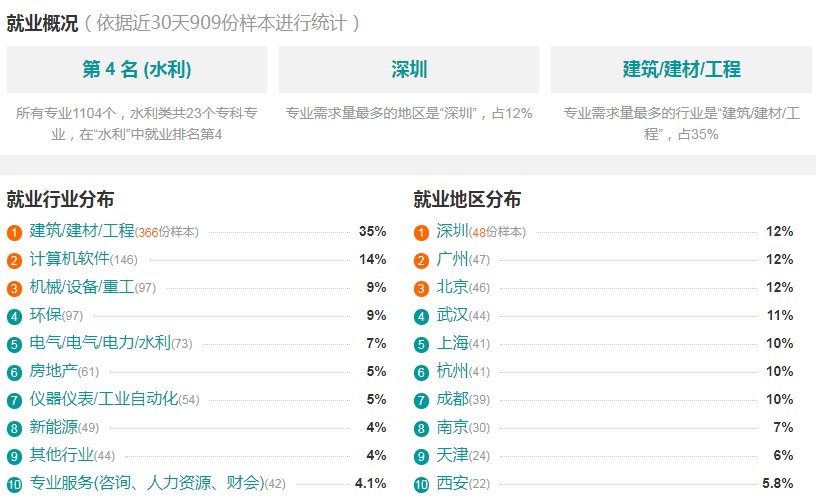Open the 其他行业 industry link
The width and height of the screenshot is (816, 500).
tap(61, 455)
